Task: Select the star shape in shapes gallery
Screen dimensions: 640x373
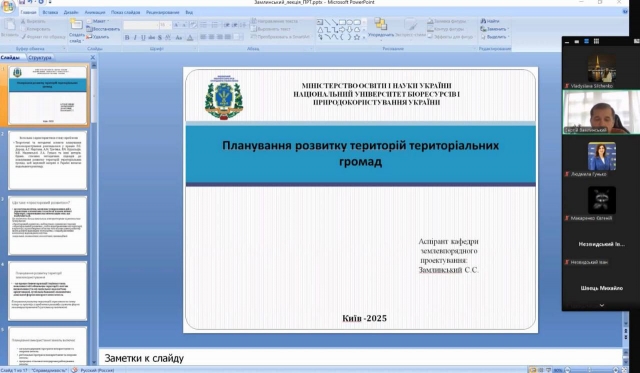Action: click(x=357, y=37)
